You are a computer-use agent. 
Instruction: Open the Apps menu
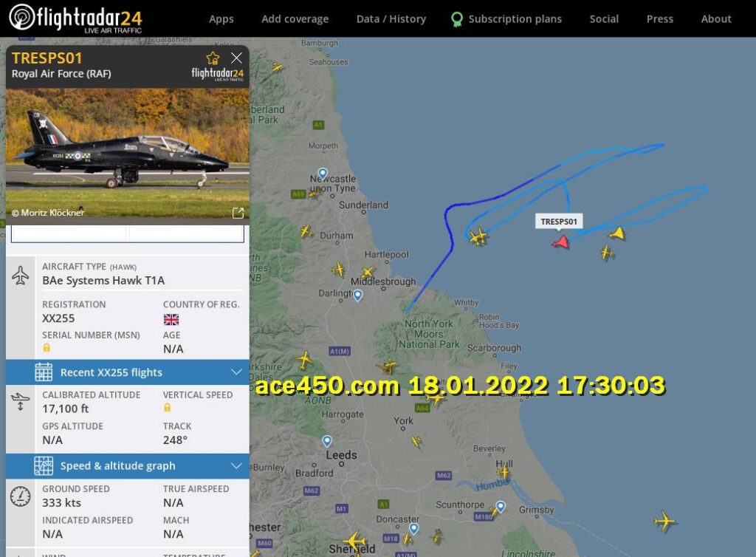click(x=221, y=18)
